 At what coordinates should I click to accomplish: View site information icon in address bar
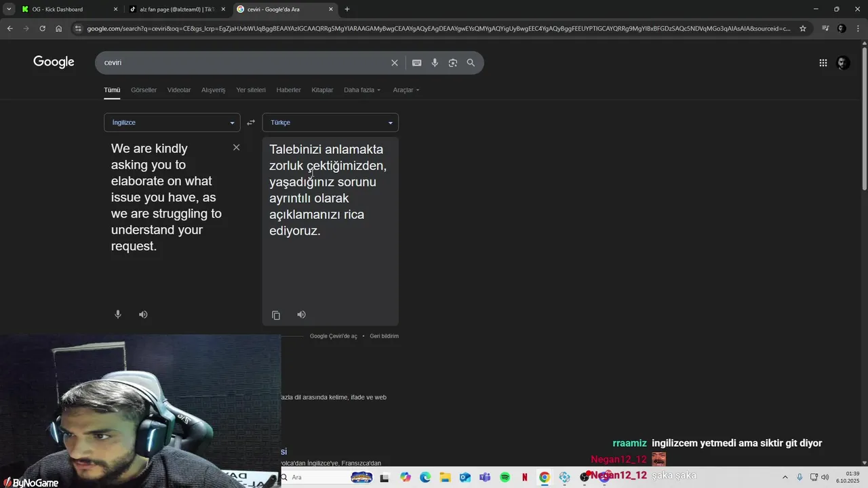79,28
